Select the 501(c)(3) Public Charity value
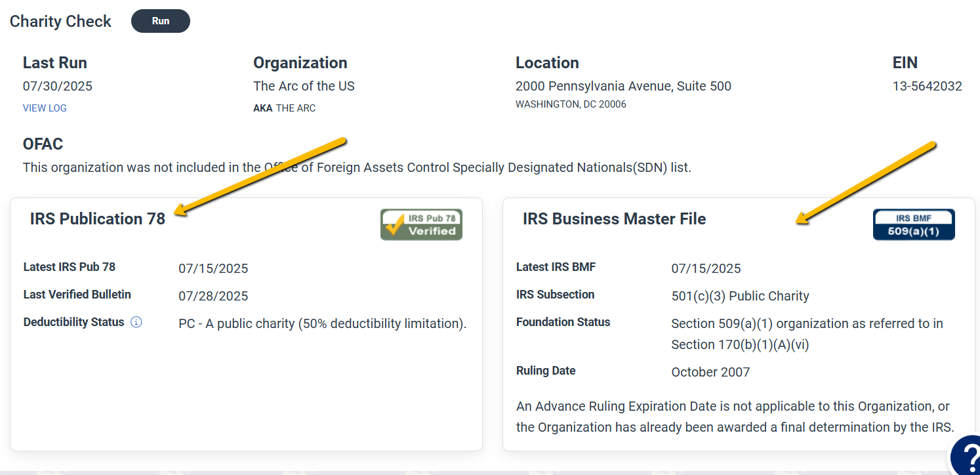The width and height of the screenshot is (980, 475). pos(740,296)
